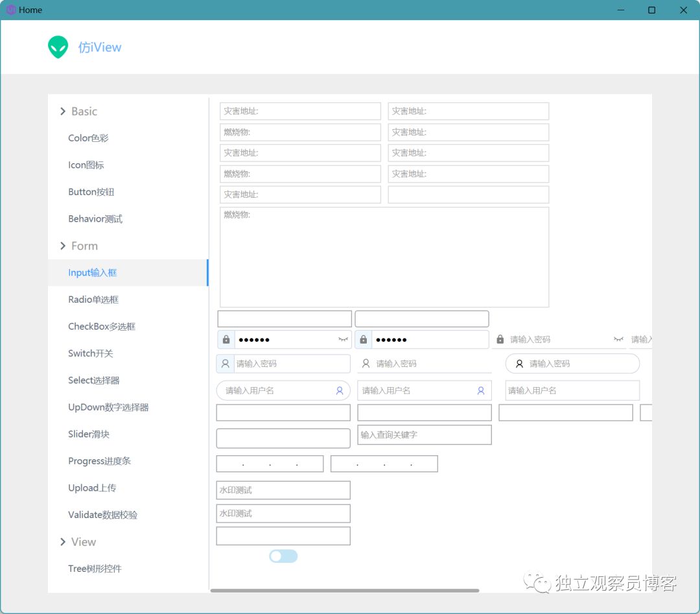Screen dimensions: 700x614
Task: Click the lock icon in the masked password input
Action: coord(226,339)
